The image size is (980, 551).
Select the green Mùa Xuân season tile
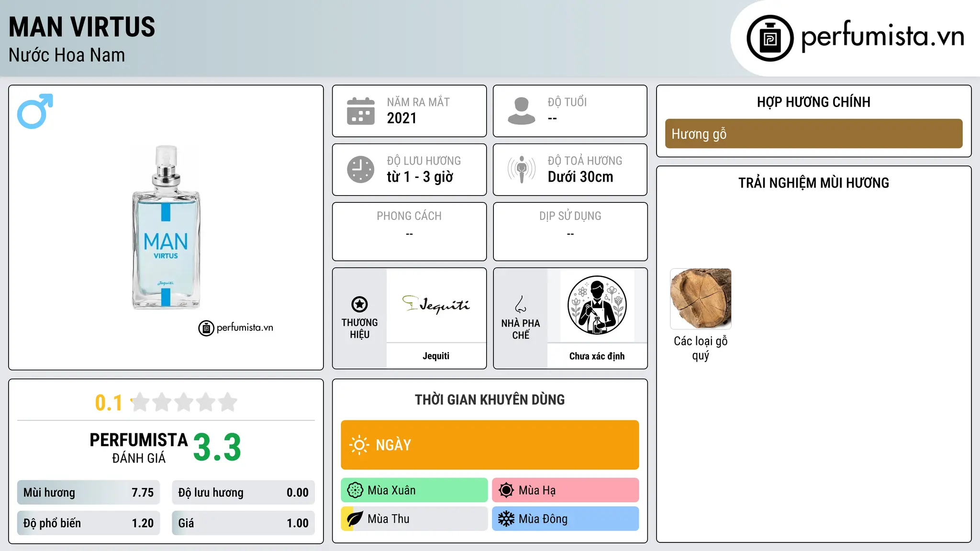[414, 490]
